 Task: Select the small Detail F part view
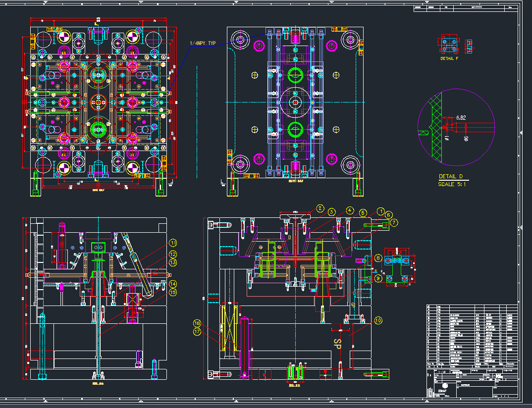[449, 45]
